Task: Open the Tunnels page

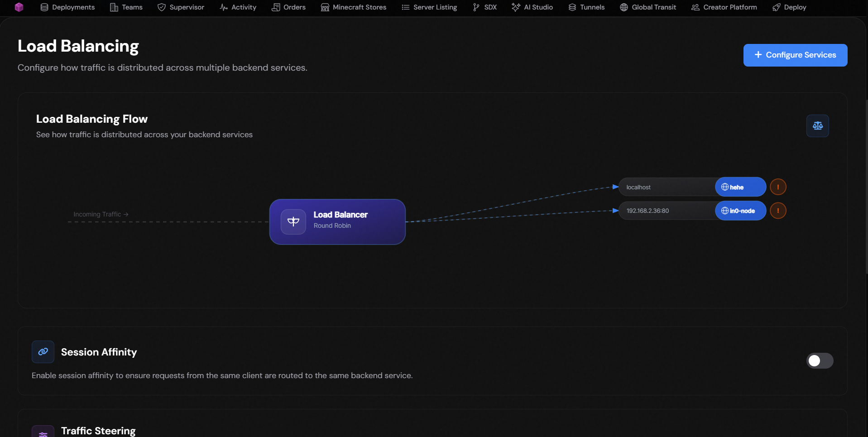Action: tap(586, 7)
